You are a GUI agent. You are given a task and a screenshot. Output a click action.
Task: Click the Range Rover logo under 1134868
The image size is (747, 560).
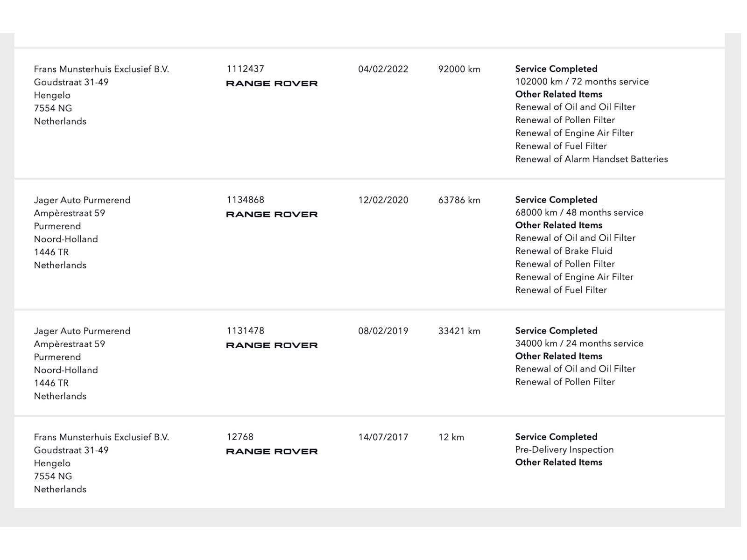272,215
